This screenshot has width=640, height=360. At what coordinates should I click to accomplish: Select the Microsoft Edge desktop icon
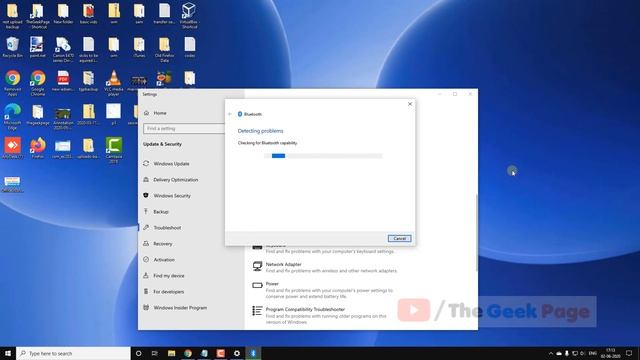(13, 117)
